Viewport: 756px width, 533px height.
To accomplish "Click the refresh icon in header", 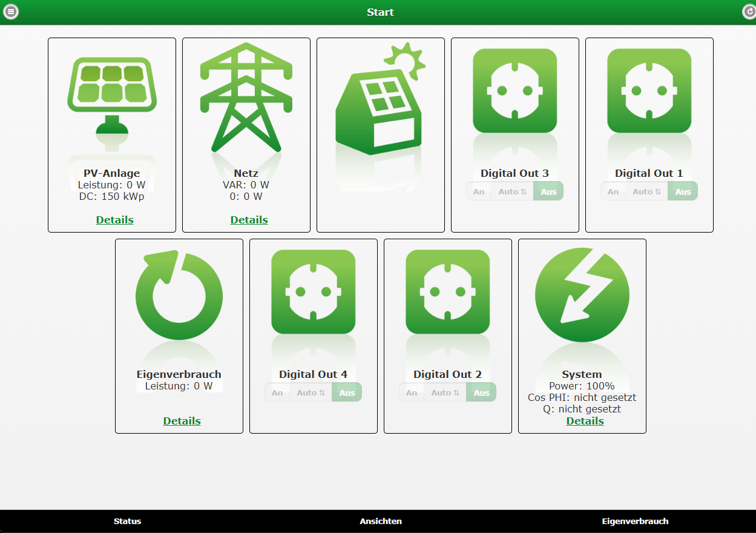I will [x=749, y=12].
